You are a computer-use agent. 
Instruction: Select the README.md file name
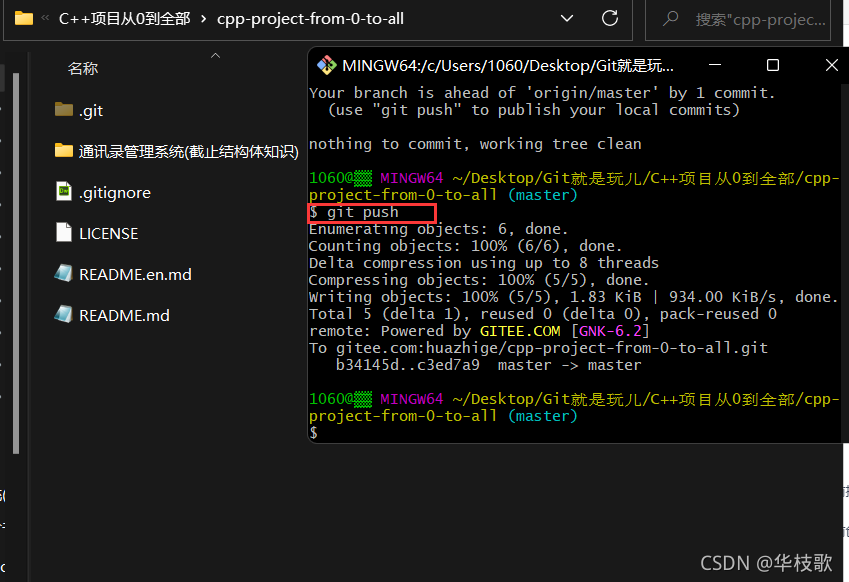pyautogui.click(x=124, y=316)
